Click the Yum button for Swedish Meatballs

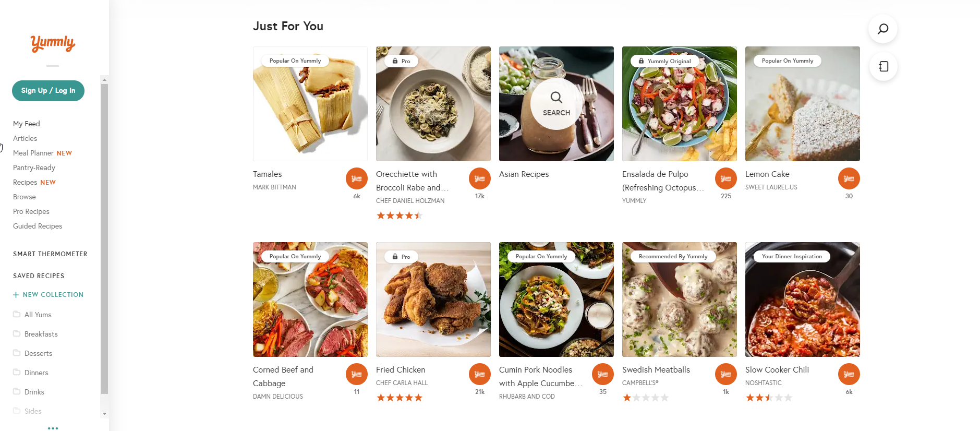(725, 374)
